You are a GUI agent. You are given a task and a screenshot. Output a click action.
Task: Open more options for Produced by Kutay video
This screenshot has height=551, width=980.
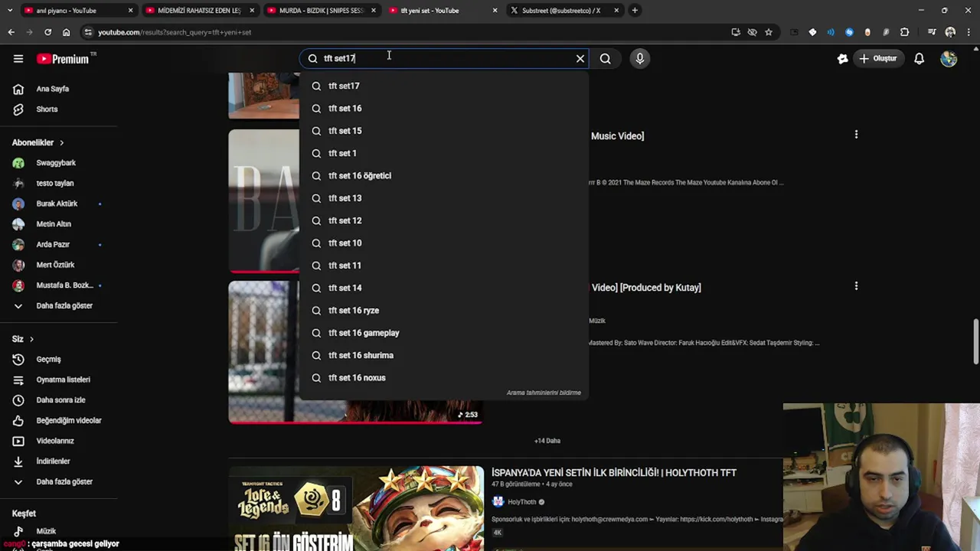[x=856, y=286]
